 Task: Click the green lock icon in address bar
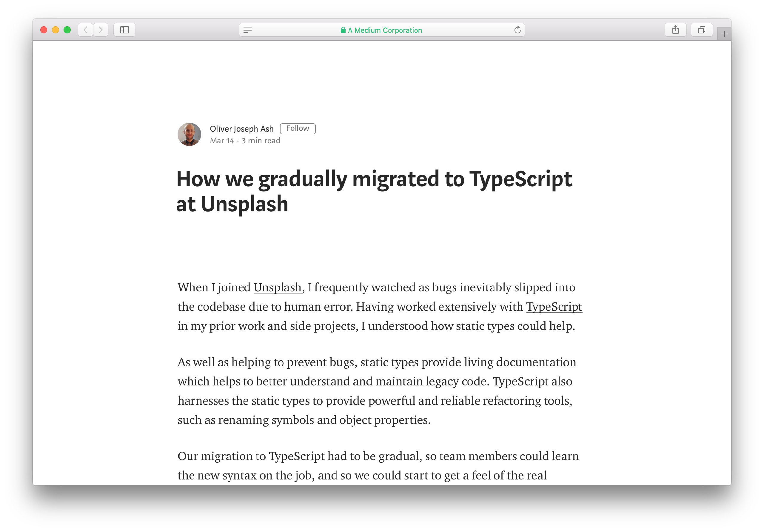[343, 30]
